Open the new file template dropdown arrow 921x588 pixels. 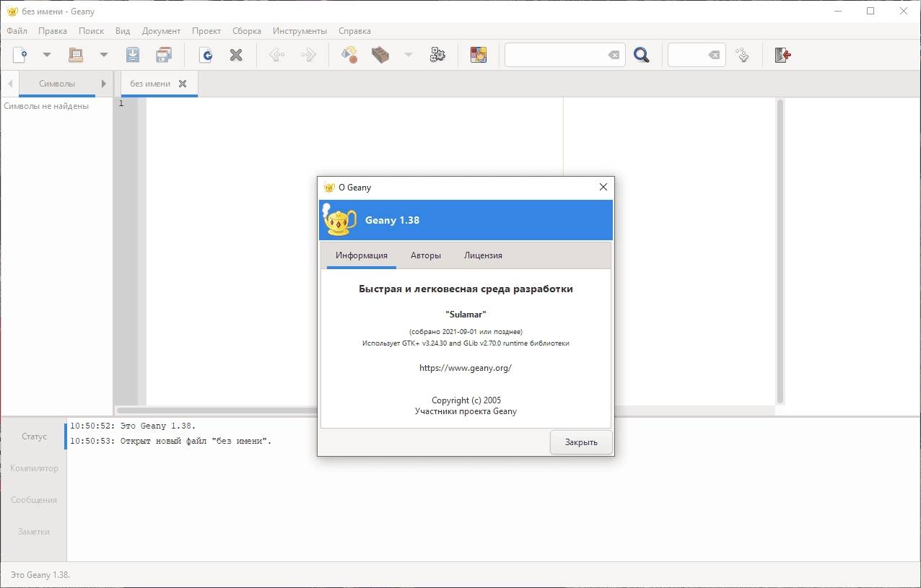tap(47, 55)
